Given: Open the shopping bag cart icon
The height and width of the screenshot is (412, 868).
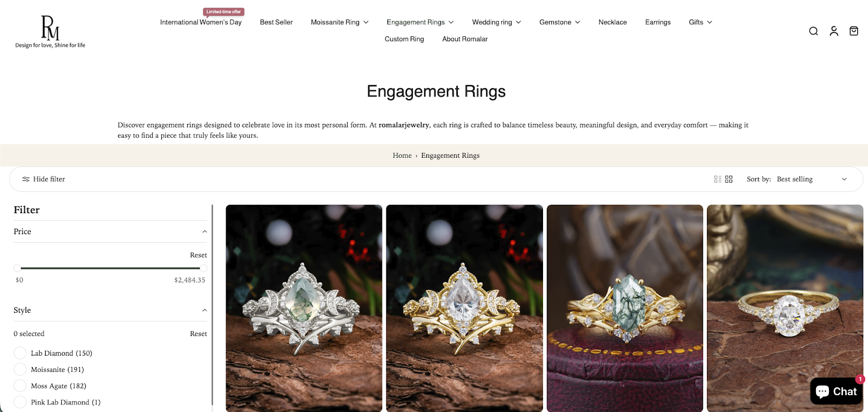Looking at the screenshot, I should [x=854, y=31].
